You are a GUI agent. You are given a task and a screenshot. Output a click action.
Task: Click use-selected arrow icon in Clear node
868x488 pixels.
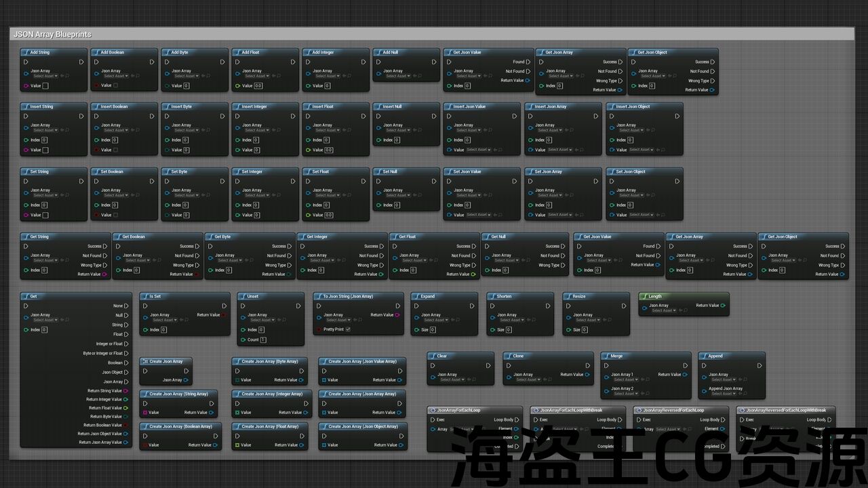[469, 380]
